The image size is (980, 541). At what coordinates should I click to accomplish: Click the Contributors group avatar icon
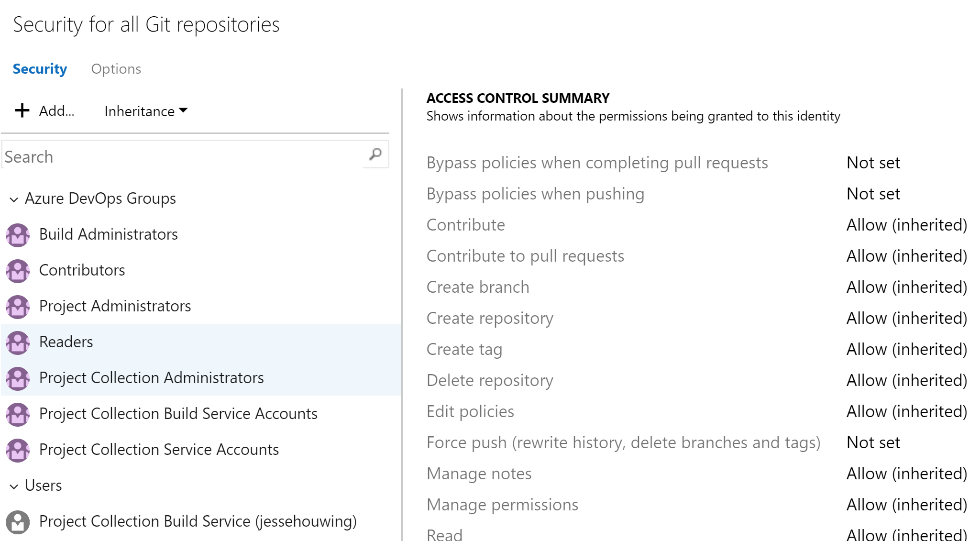[x=18, y=271]
